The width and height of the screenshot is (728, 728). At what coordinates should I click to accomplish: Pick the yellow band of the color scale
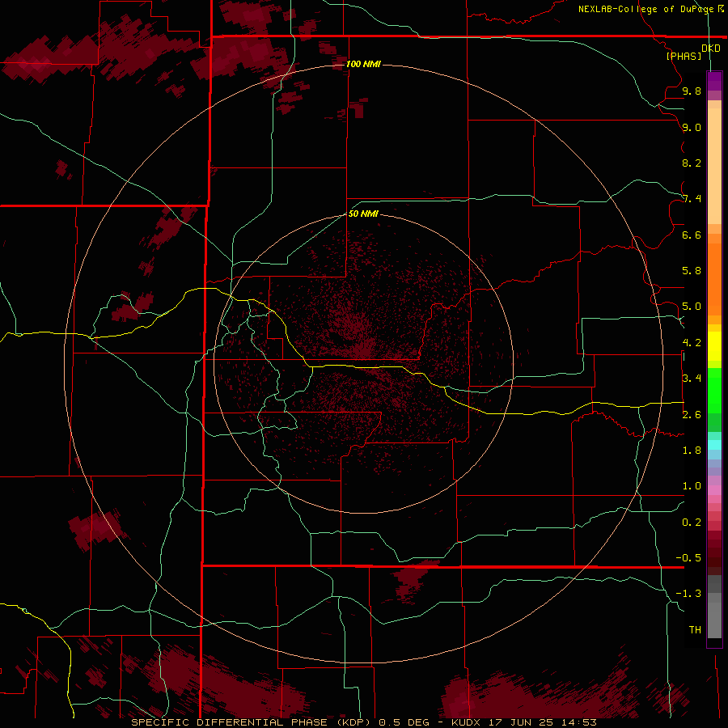[714, 346]
